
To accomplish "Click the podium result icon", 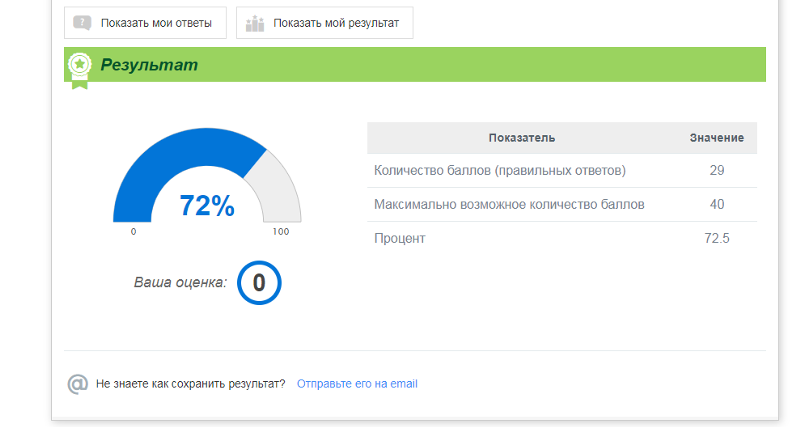I will [x=255, y=23].
